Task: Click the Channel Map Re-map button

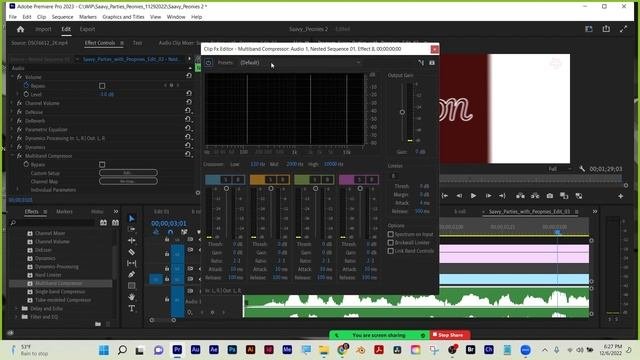Action: click(x=128, y=181)
